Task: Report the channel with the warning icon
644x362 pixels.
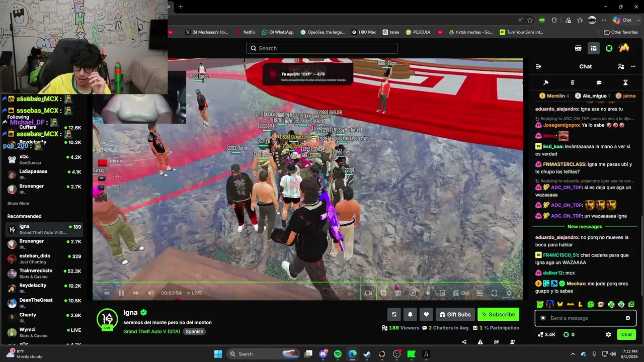Action: [480, 342]
